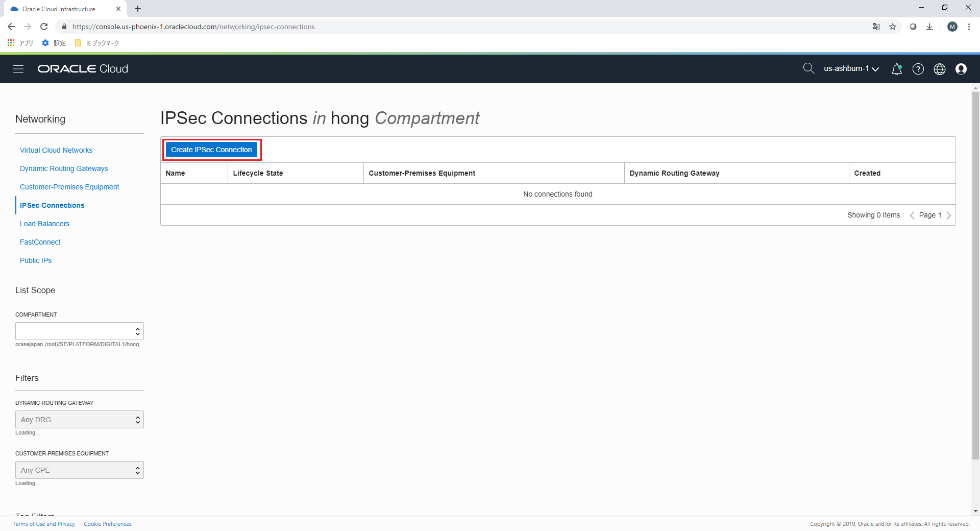Toggle the us-ashburn-1 region selector
The width and height of the screenshot is (980, 531).
tap(850, 68)
